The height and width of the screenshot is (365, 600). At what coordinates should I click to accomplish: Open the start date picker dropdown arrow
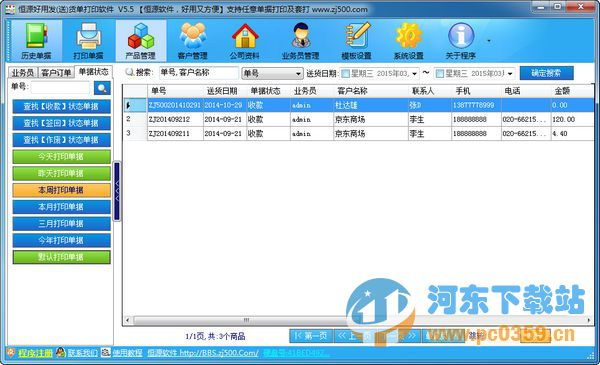[414, 73]
